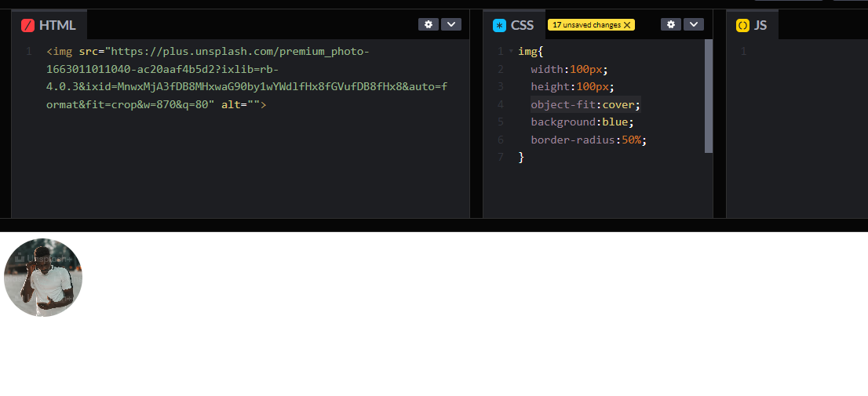This screenshot has width=868, height=396.
Task: Click the img src tag start in HTML
Action: [59, 52]
